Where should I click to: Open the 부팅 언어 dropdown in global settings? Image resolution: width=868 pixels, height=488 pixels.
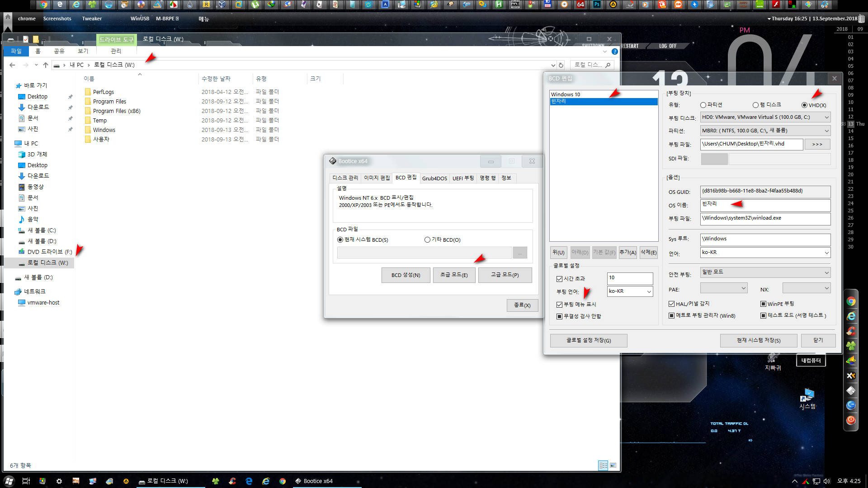pyautogui.click(x=630, y=291)
